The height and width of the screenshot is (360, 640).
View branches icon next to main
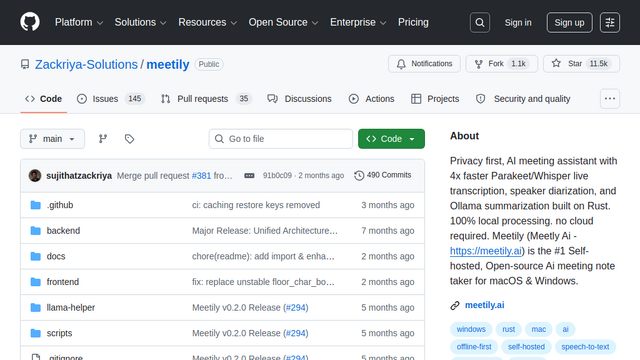pos(103,139)
